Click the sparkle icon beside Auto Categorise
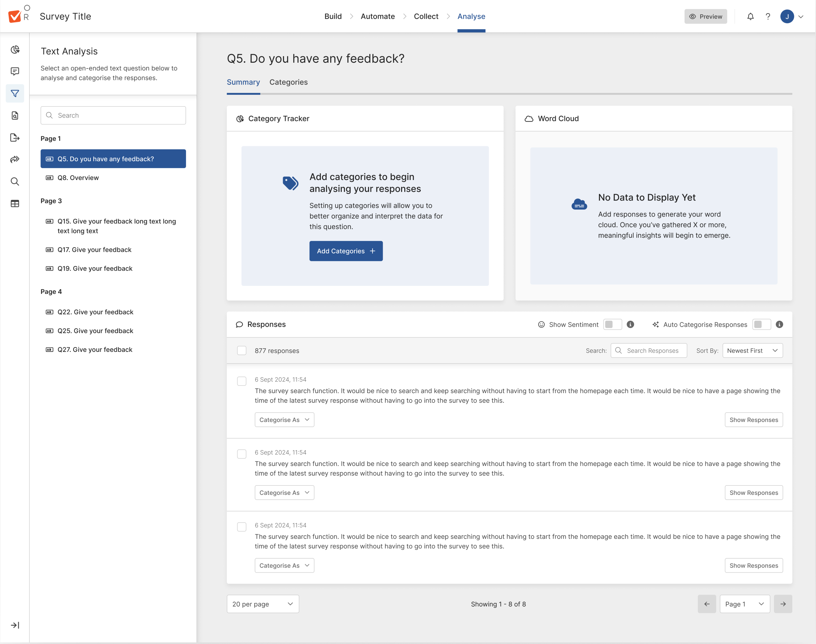 656,325
